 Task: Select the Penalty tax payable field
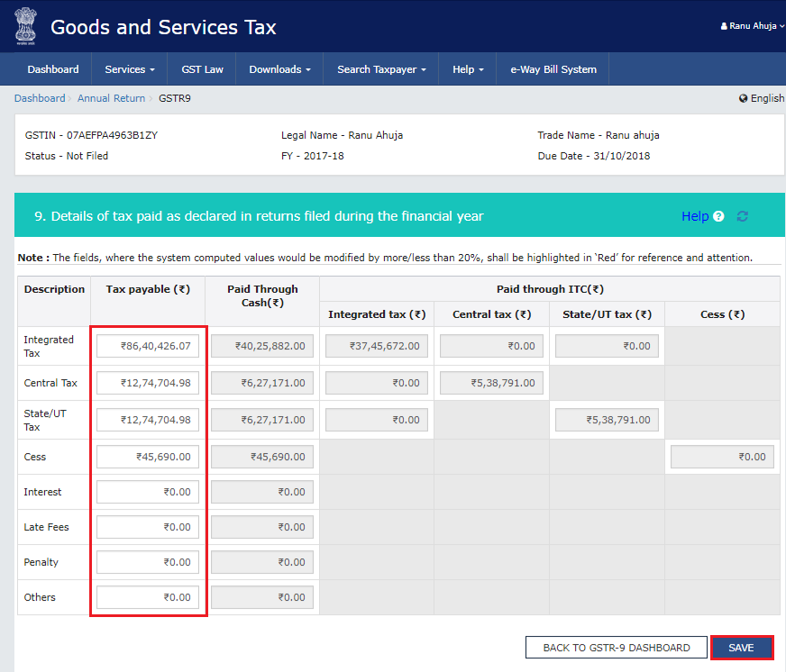147,561
